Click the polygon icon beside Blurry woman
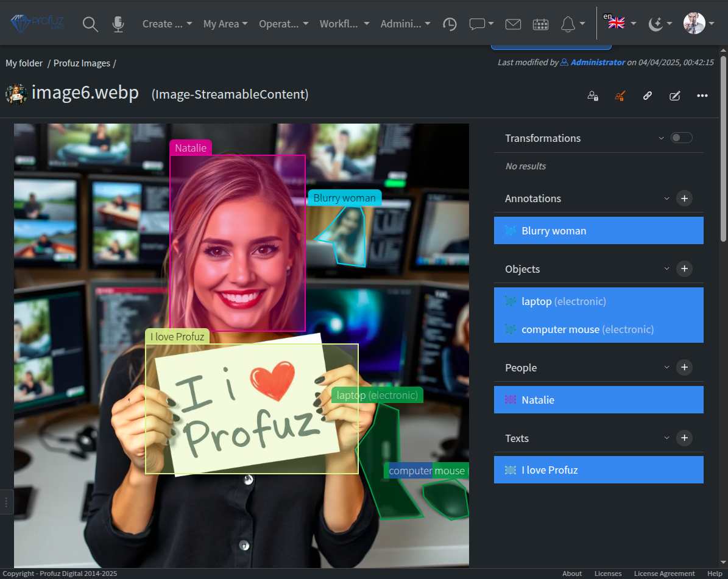 pyautogui.click(x=511, y=231)
